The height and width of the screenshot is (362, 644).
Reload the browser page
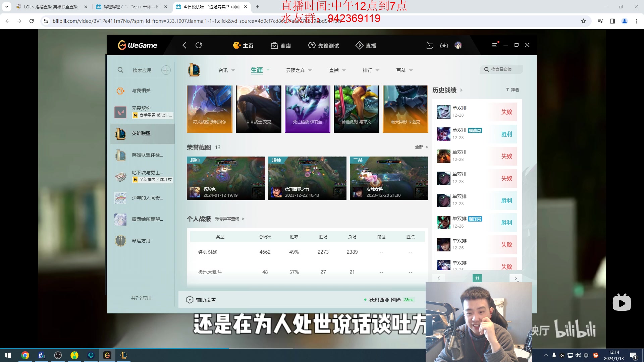tap(32, 21)
